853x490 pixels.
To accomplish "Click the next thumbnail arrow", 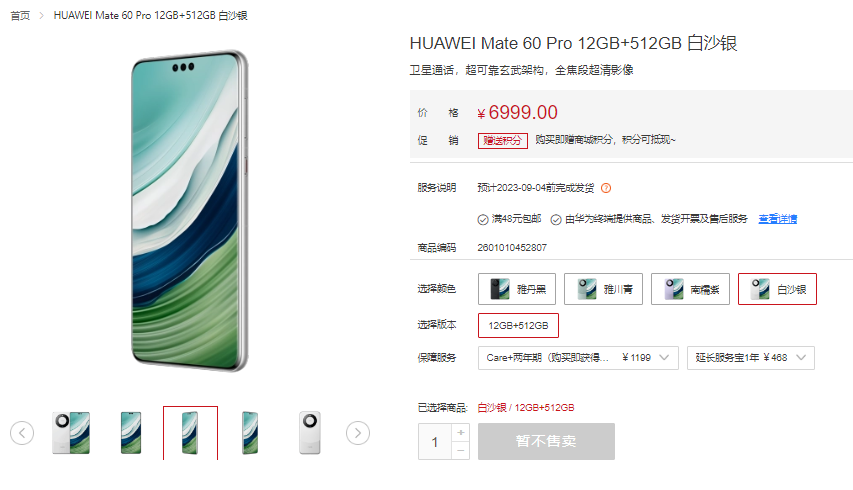I will click(358, 433).
